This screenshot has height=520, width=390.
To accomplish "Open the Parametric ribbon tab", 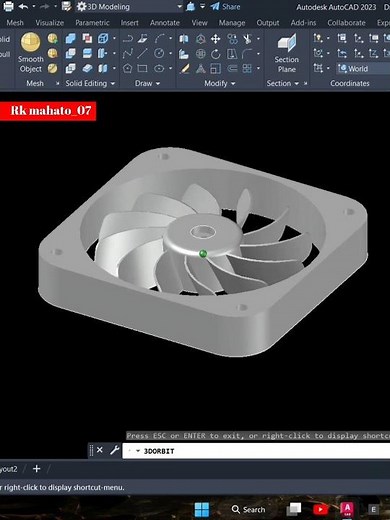I will click(92, 23).
